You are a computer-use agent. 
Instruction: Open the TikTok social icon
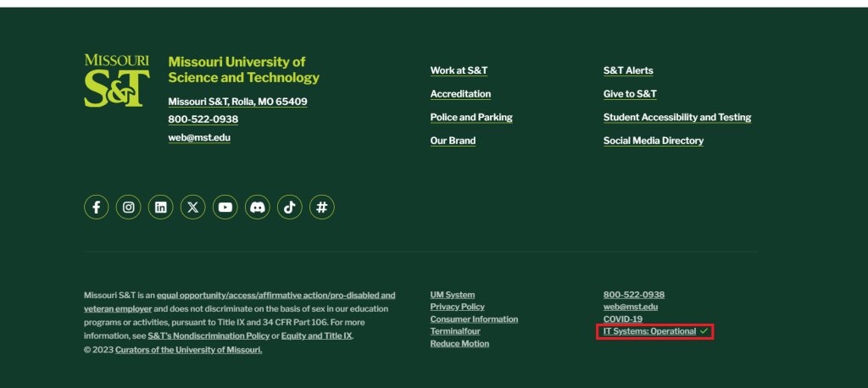290,207
